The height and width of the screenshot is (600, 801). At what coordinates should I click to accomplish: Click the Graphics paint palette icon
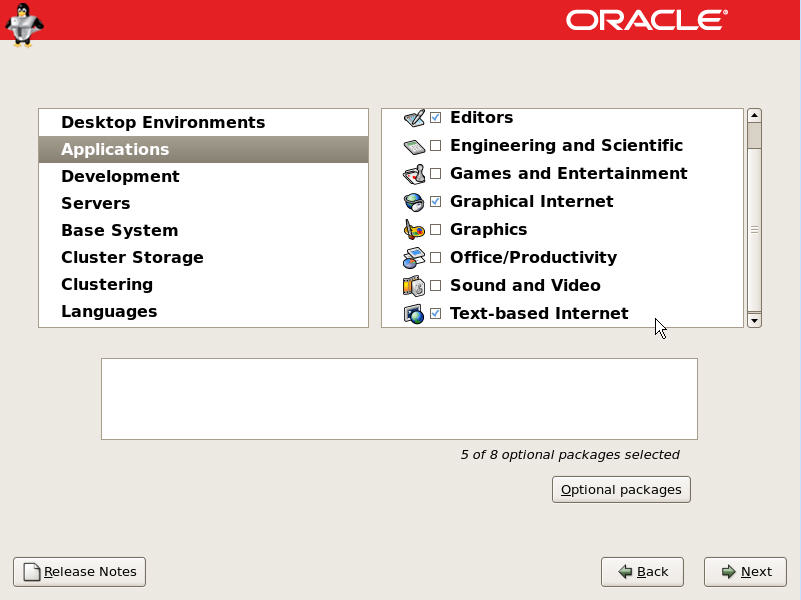click(x=414, y=230)
